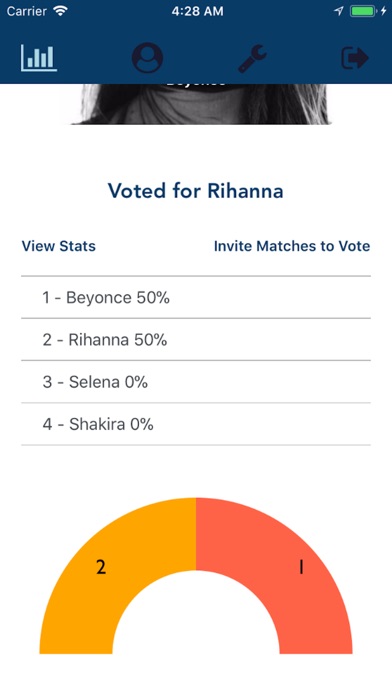This screenshot has height=696, width=392.
Task: Click the red chart segment labeled 1
Action: pyautogui.click(x=302, y=567)
